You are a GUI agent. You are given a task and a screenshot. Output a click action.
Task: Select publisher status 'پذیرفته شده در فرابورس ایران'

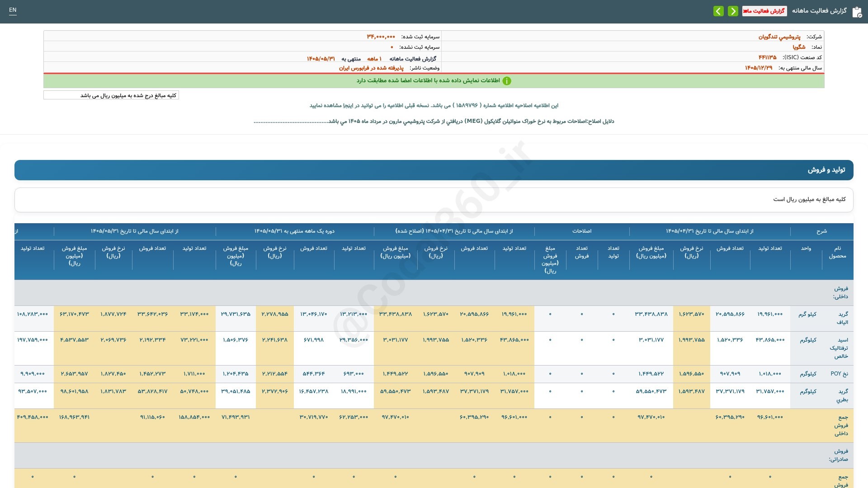(371, 68)
